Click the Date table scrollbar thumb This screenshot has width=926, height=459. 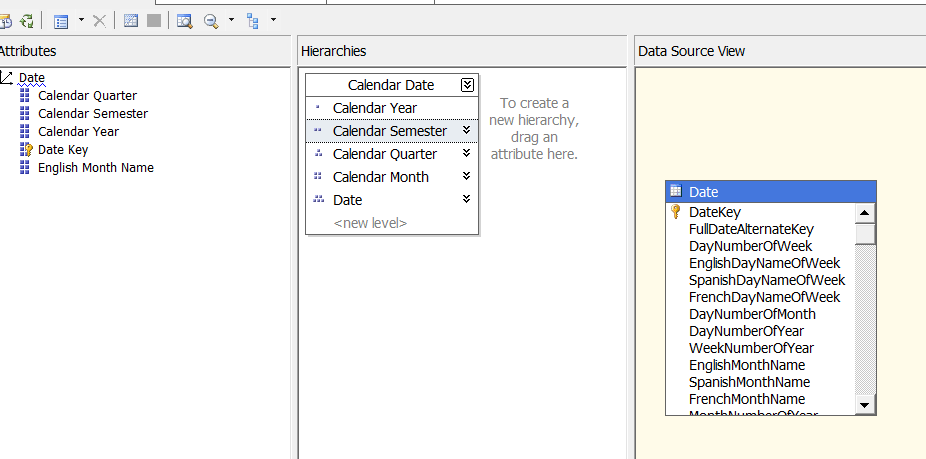[x=865, y=233]
